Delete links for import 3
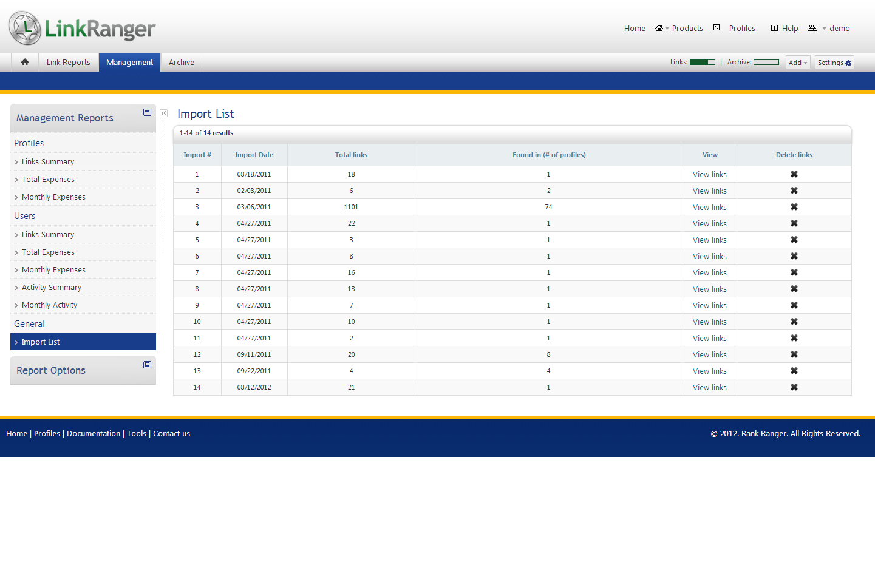This screenshot has height=588, width=875. (794, 207)
